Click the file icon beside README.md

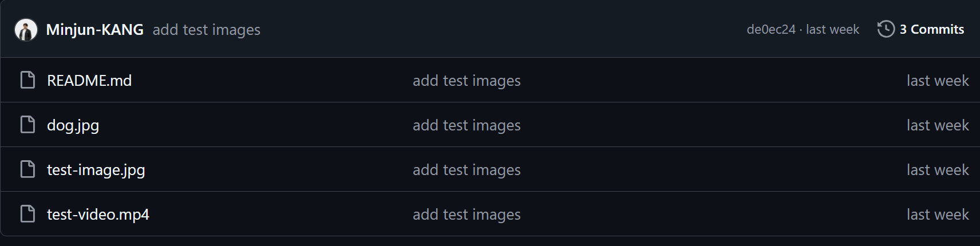(27, 80)
